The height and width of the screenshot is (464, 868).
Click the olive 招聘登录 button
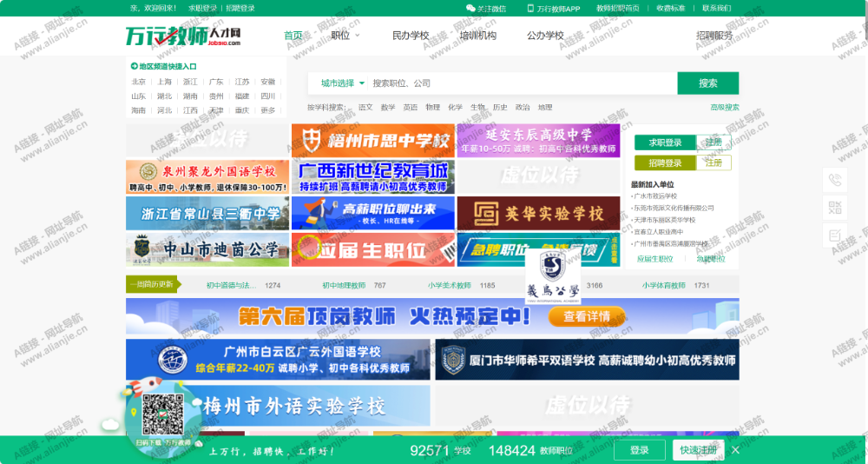[x=665, y=163]
